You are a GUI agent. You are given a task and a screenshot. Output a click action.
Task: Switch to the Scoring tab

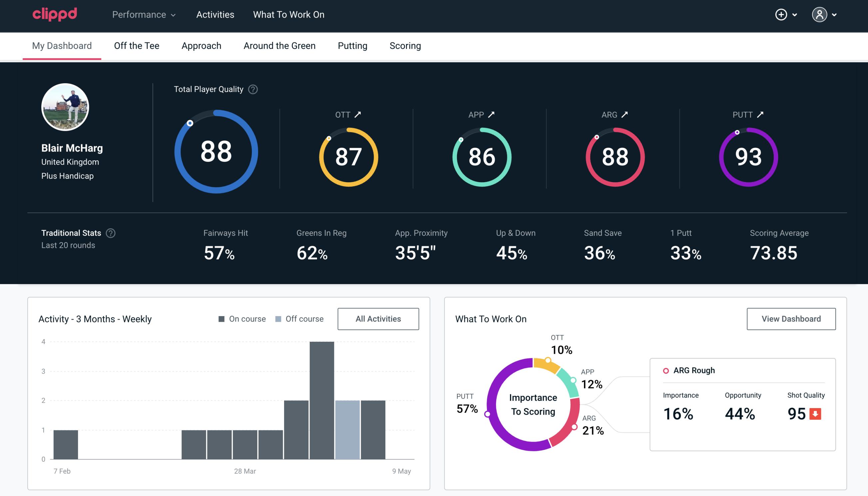(x=405, y=46)
